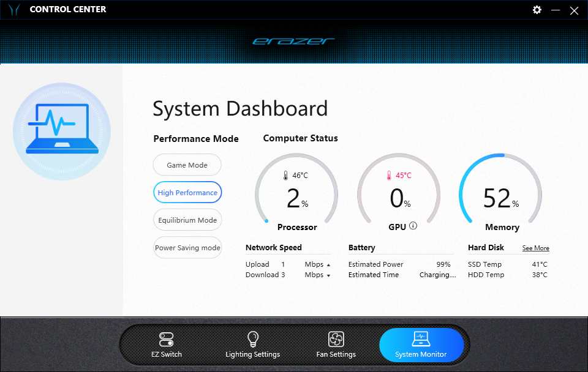Click the EZ Switch toggle icon
588x372 pixels.
point(166,340)
